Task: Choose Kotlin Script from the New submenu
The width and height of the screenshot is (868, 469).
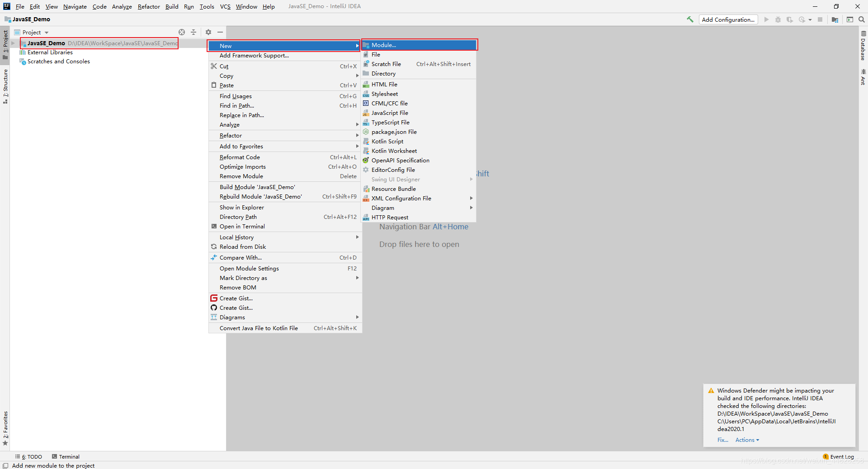Action: point(419,142)
